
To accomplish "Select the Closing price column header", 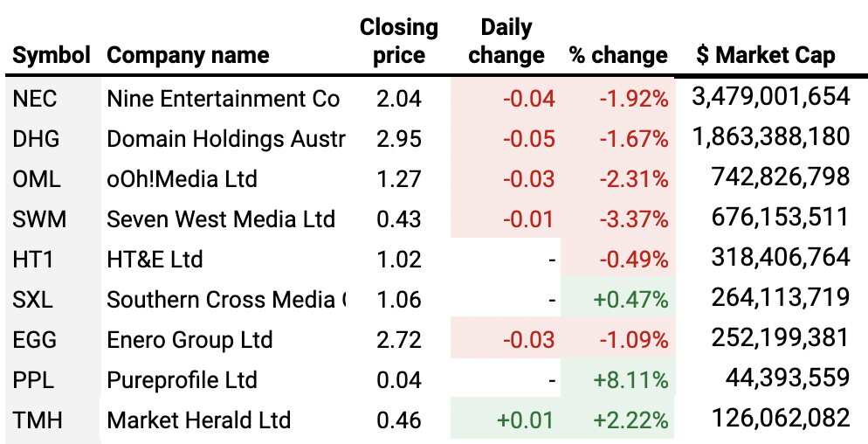I will pyautogui.click(x=398, y=41).
